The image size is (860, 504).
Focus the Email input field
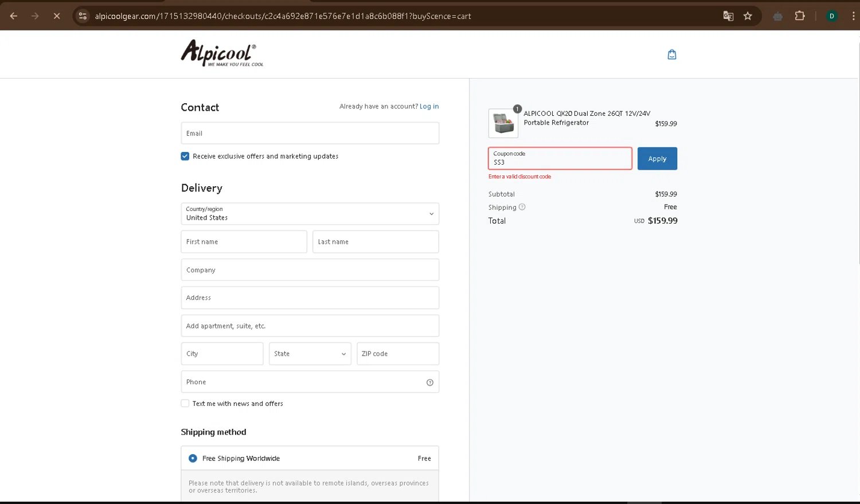click(310, 133)
